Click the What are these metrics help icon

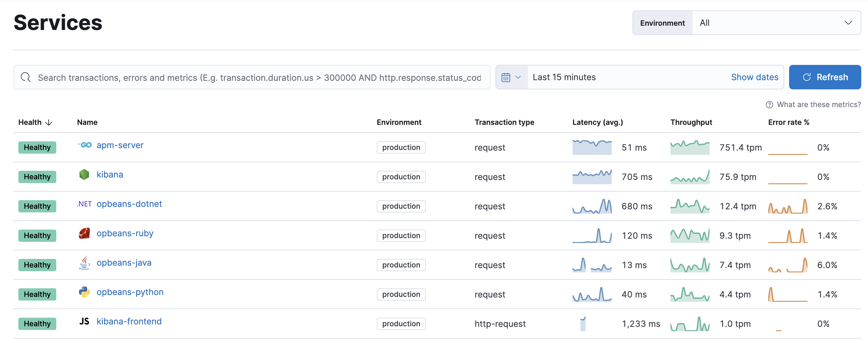click(770, 107)
